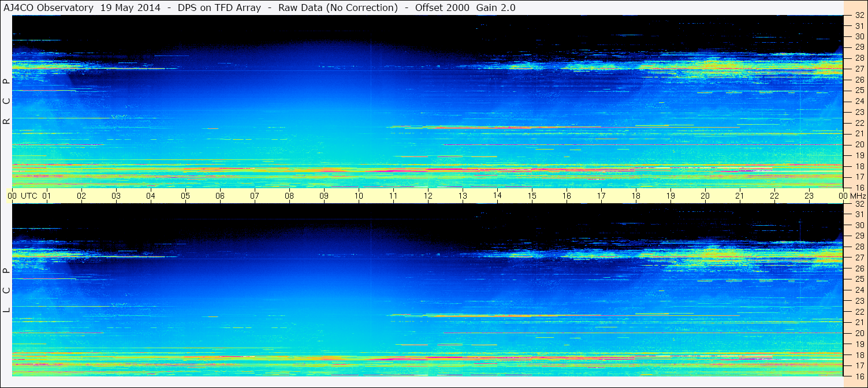Click the 16 MHz tick of RCP panel

(859, 188)
